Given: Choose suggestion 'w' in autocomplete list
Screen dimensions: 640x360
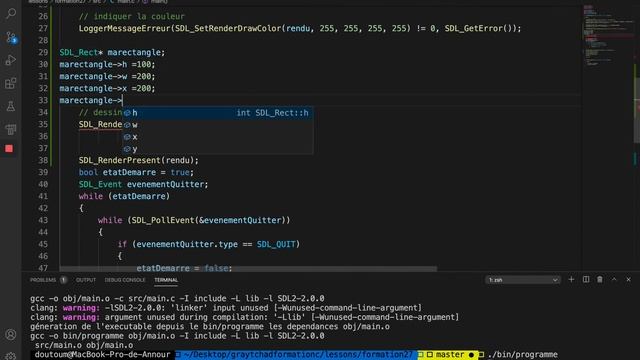Looking at the screenshot, I should pyautogui.click(x=218, y=124).
